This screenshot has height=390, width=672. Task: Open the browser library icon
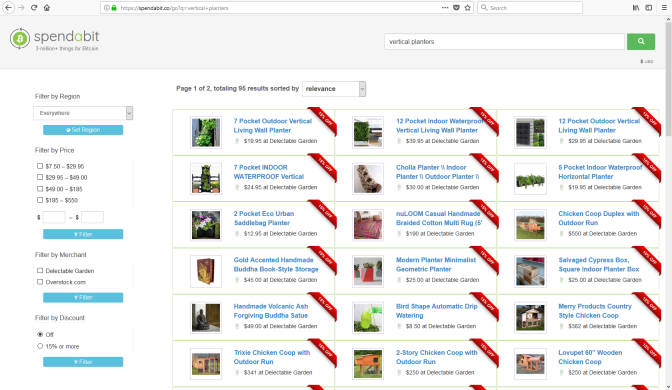coord(636,8)
